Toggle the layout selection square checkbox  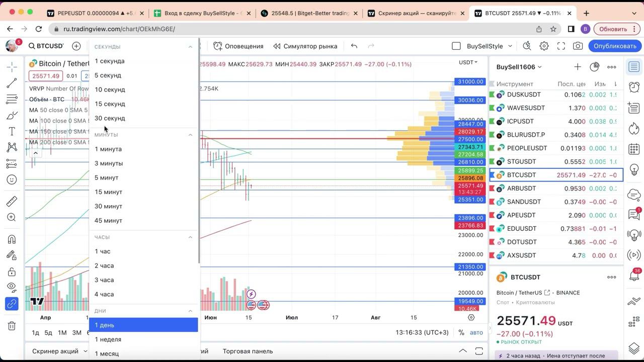456,46
